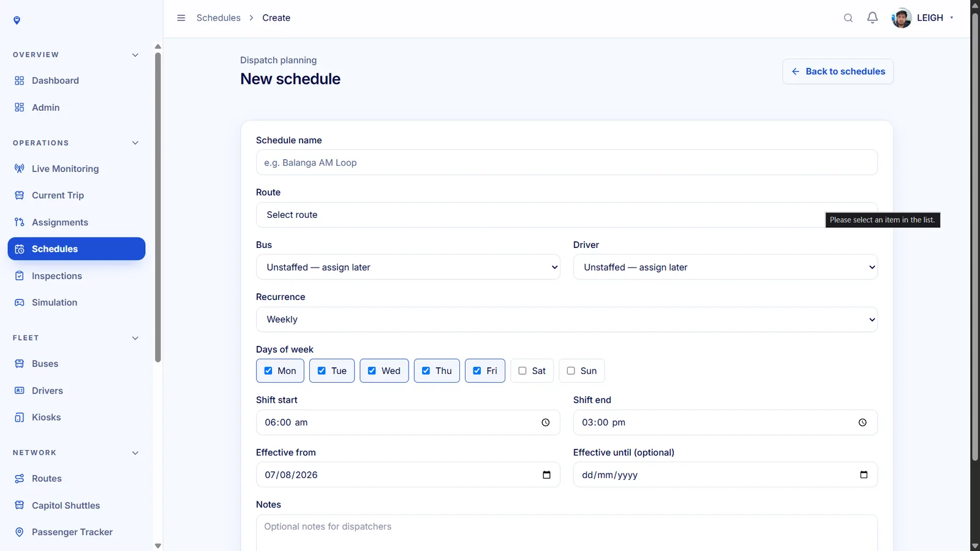The width and height of the screenshot is (980, 551).
Task: Follow the Schedules breadcrumb link
Action: [219, 18]
